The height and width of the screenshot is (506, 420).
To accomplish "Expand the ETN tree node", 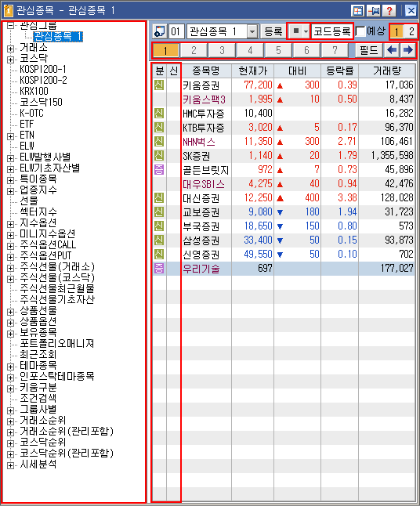I will coord(10,136).
